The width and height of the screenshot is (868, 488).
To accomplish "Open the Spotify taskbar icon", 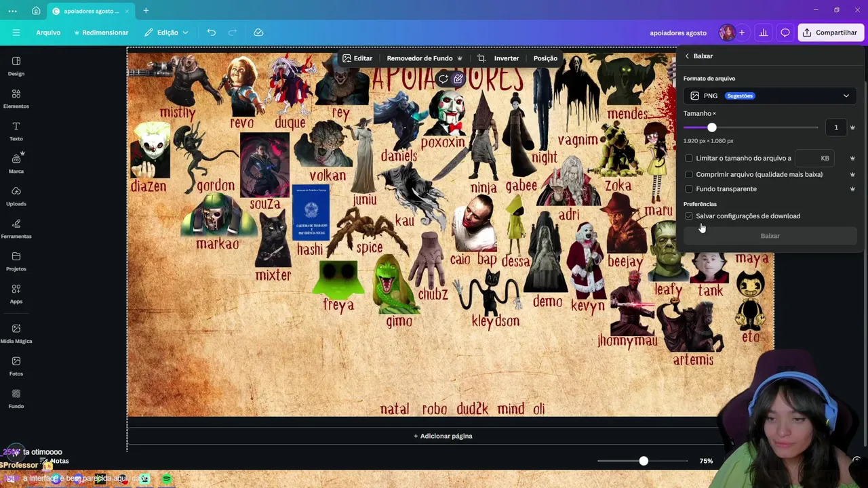I will pos(167,479).
